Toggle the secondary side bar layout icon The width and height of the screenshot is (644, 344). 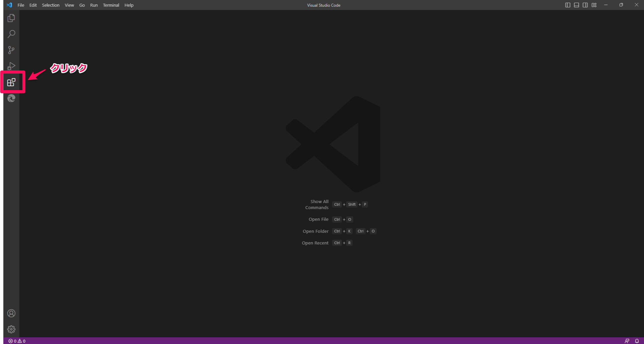tap(585, 5)
